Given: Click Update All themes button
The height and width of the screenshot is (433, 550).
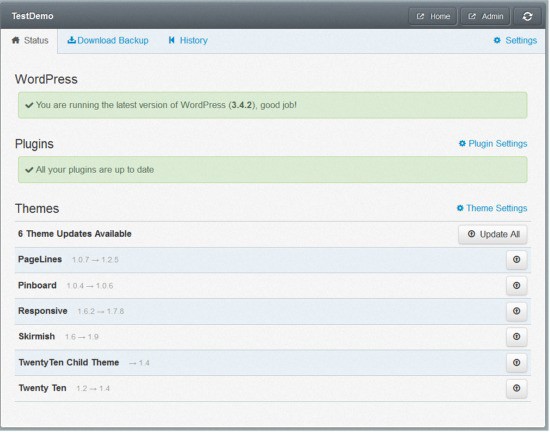Looking at the screenshot, I should point(492,234).
